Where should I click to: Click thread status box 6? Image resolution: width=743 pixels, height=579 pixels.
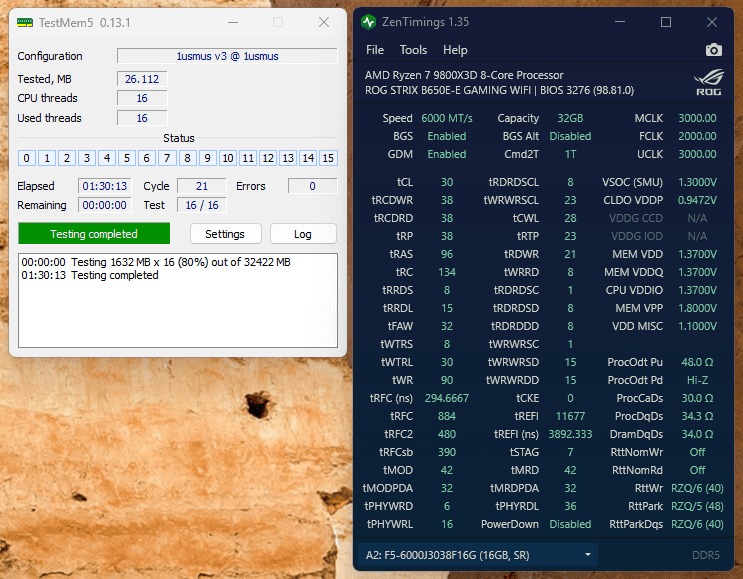coord(147,158)
